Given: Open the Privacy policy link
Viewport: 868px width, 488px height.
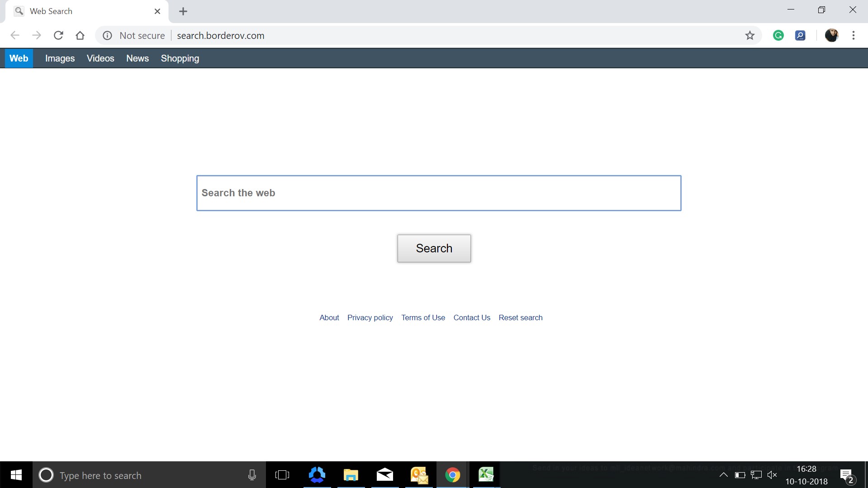Looking at the screenshot, I should (370, 317).
